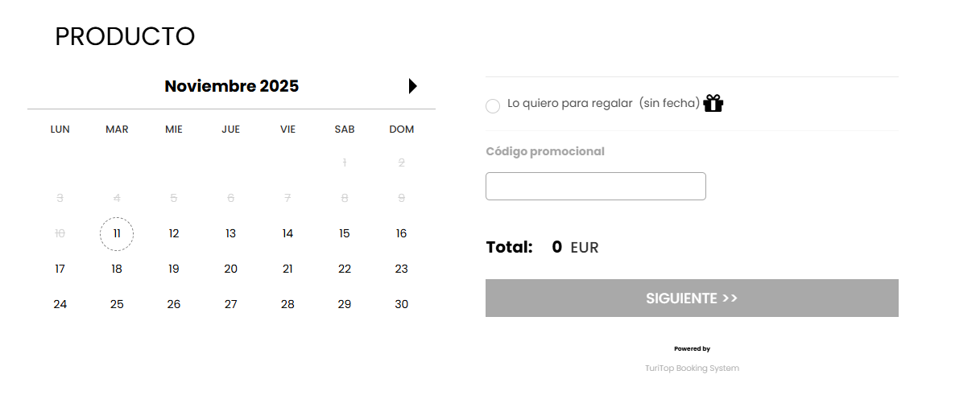Click the Noviembre 2025 month title

click(x=231, y=86)
